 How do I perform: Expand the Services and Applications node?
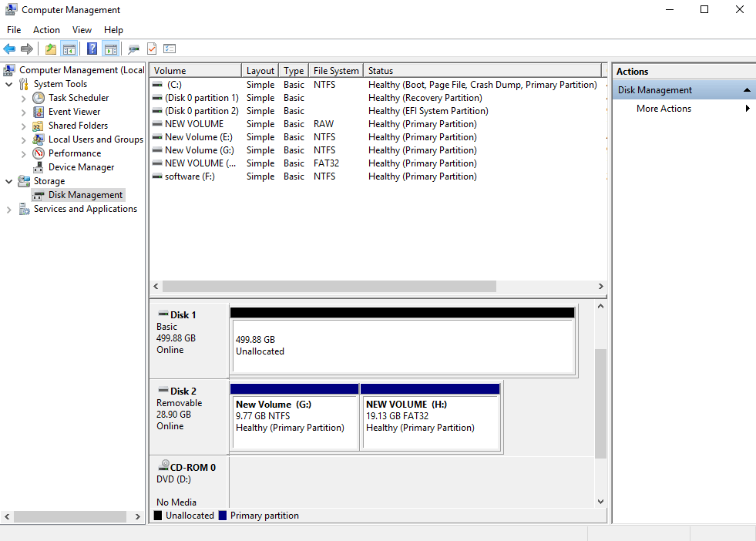8,210
